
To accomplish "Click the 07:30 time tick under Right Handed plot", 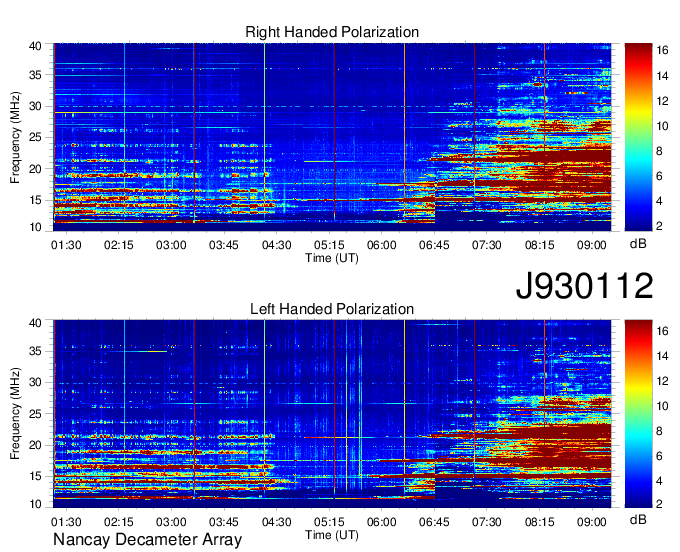I will click(487, 245).
